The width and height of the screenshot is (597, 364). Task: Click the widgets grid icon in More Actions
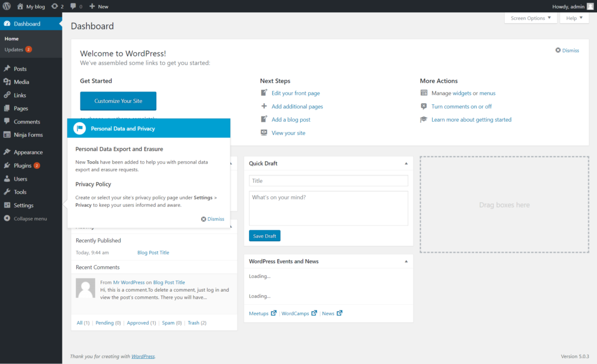(x=424, y=93)
